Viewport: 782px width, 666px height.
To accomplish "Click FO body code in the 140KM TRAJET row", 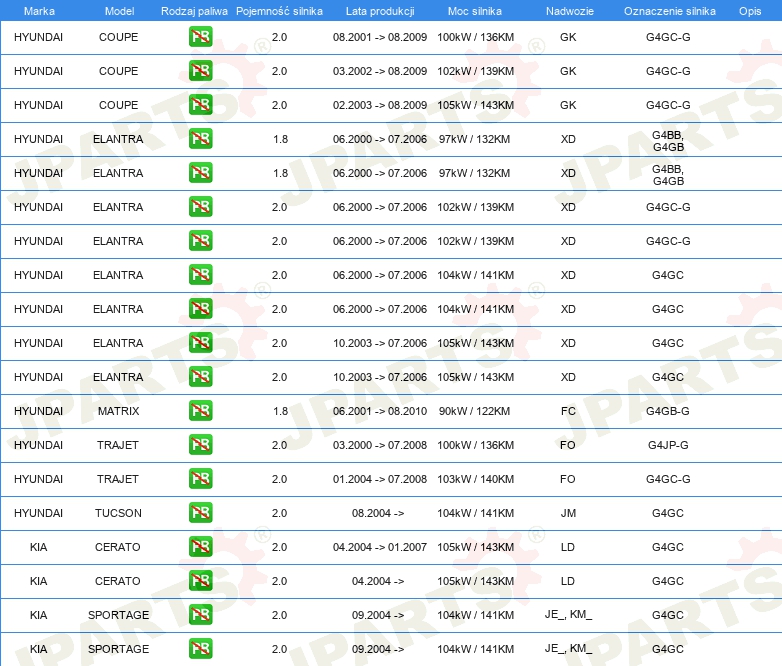I will tap(568, 479).
